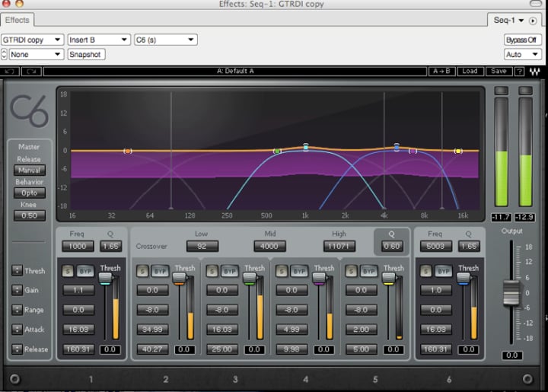Image resolution: width=548 pixels, height=392 pixels.
Task: Click the band 4 range -8.0 field
Action: [x=292, y=310]
